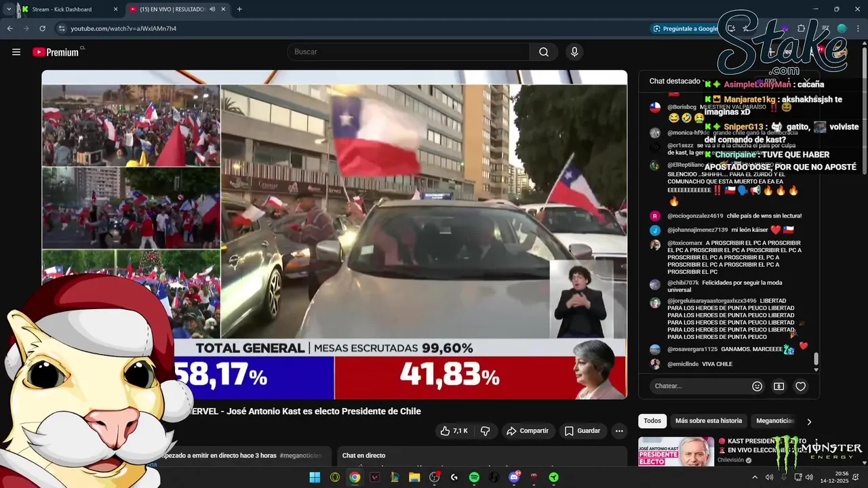Send a heart reaction in chat
868x488 pixels.
[x=801, y=386]
